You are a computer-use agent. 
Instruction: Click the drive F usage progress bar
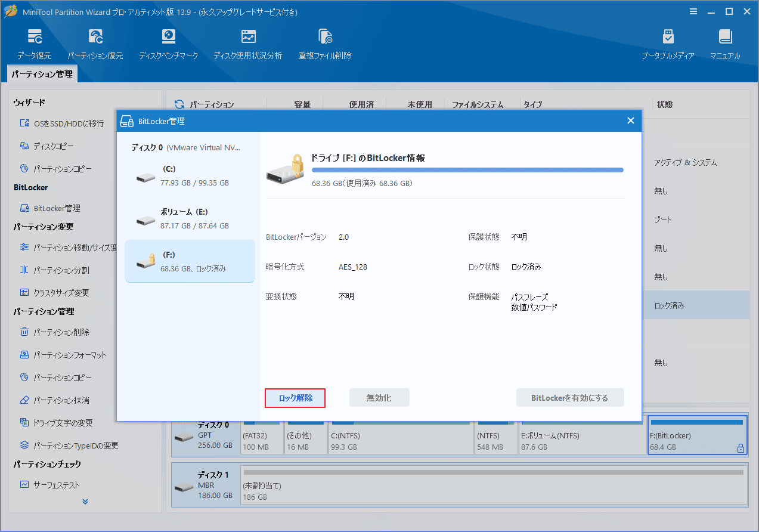point(467,170)
